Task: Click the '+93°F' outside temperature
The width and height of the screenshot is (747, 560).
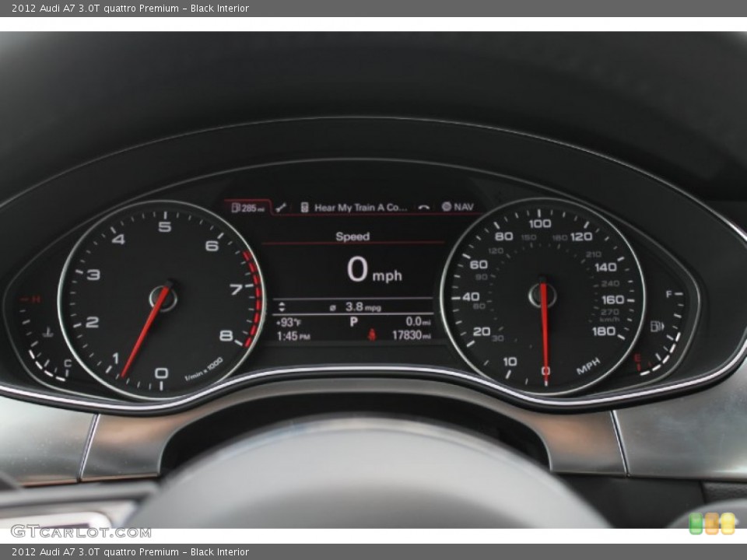Action: (x=289, y=322)
